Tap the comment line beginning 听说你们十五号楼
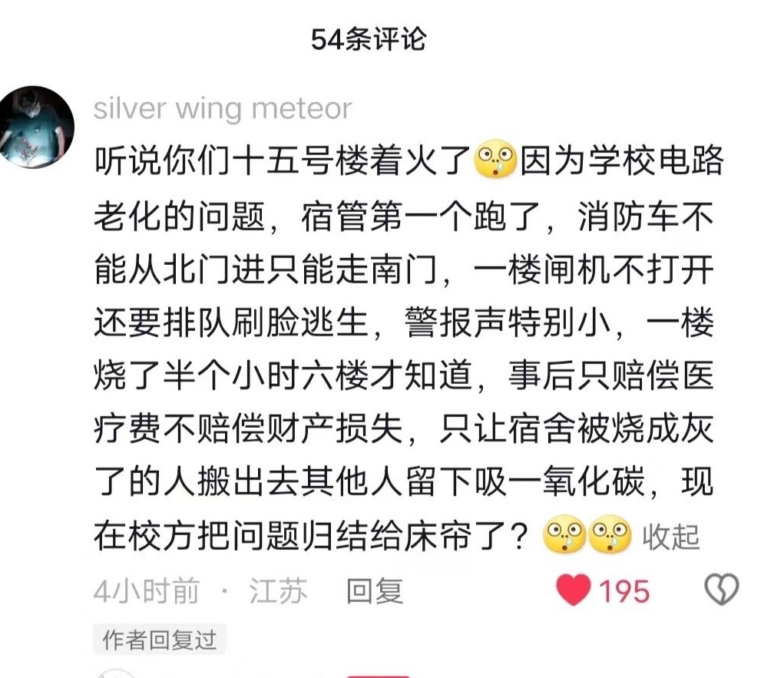This screenshot has width=784, height=678. (x=409, y=160)
